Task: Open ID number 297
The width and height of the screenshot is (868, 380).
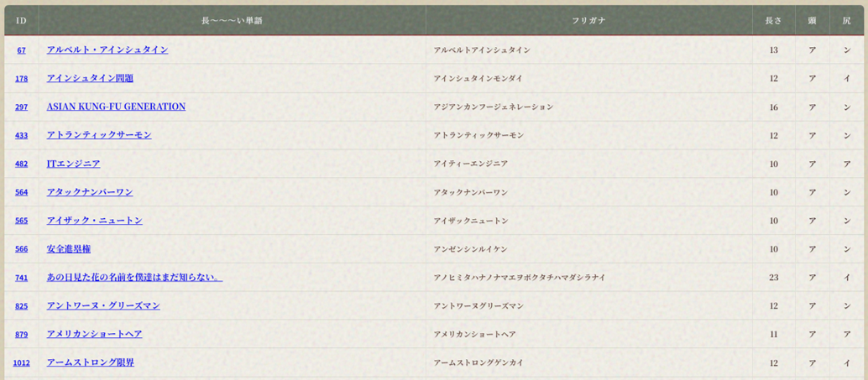Action: [21, 107]
